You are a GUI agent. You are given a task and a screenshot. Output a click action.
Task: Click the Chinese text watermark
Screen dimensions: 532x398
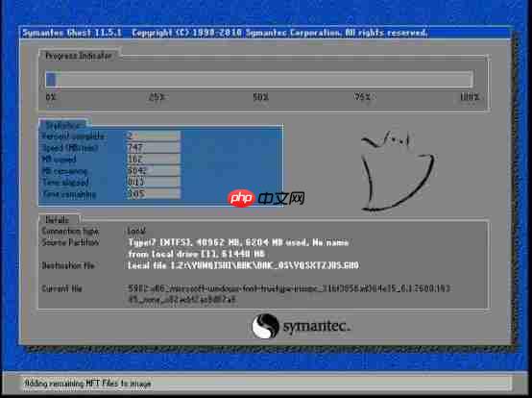tap(281, 199)
